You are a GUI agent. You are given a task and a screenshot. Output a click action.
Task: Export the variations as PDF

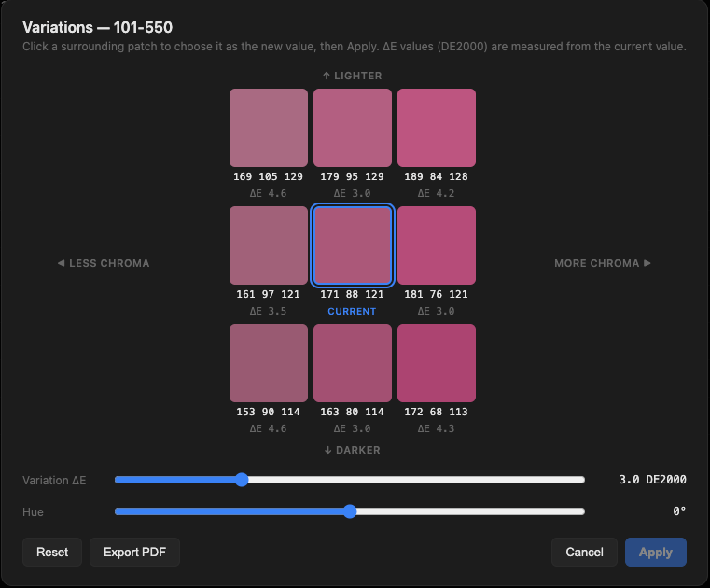click(x=134, y=553)
